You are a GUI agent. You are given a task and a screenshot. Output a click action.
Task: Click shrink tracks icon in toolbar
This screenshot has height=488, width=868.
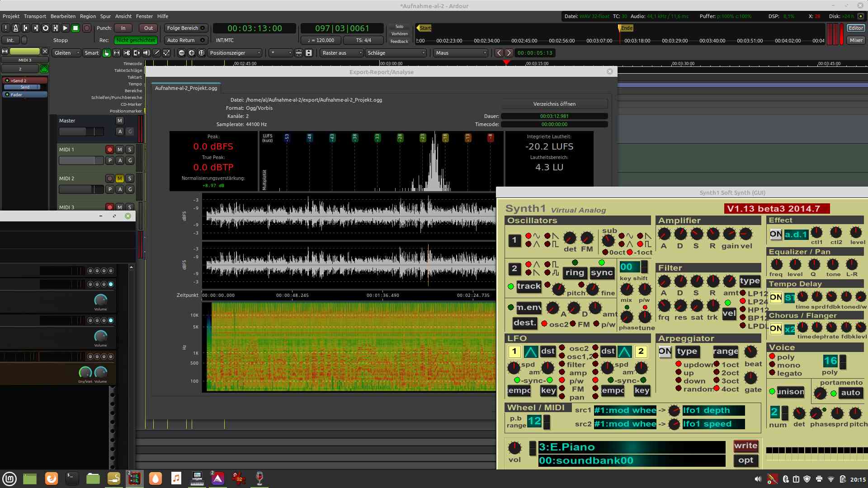pos(299,53)
